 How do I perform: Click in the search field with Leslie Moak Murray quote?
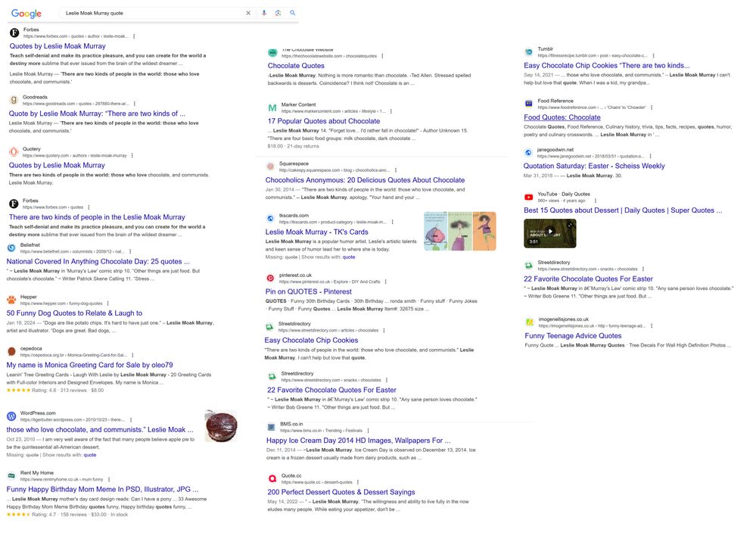point(154,13)
